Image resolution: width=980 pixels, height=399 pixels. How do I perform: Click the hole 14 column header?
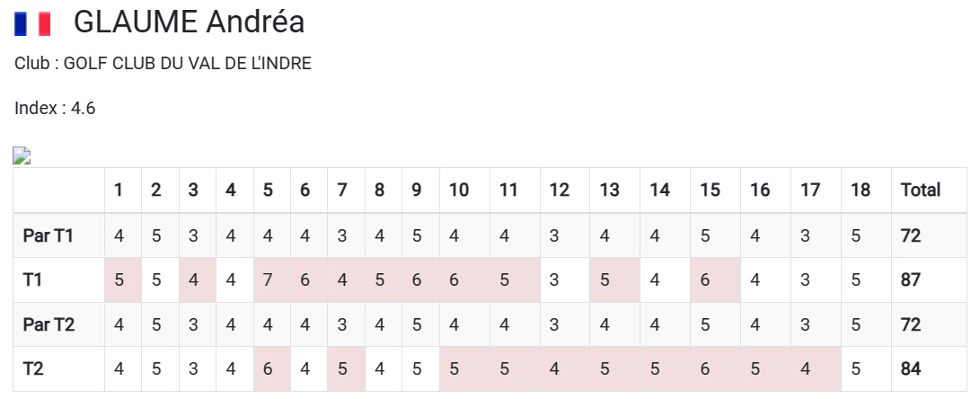(659, 190)
